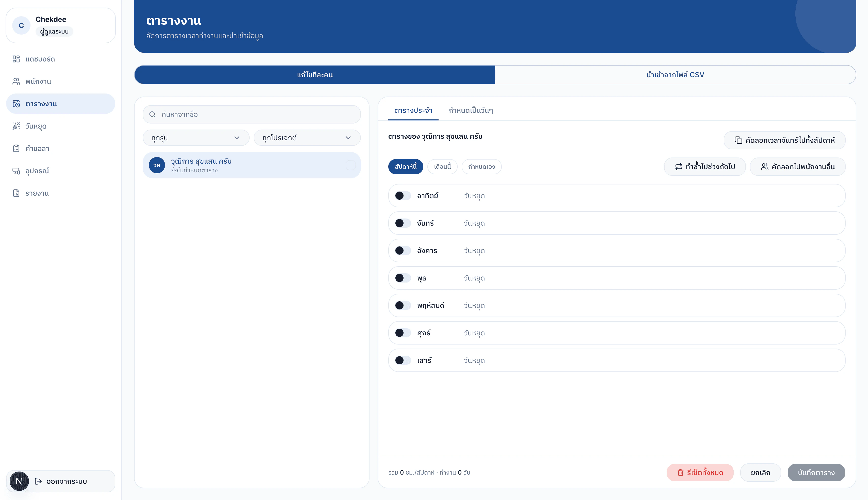Choose the กำหนดเอง custom range chip
868x500 pixels.
click(x=481, y=167)
